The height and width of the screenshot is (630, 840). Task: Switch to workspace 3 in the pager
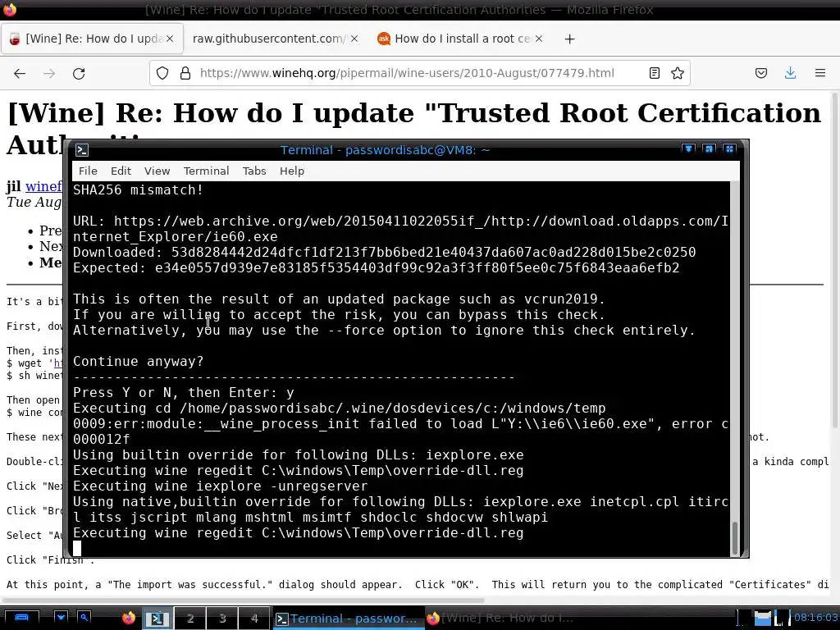click(221, 619)
